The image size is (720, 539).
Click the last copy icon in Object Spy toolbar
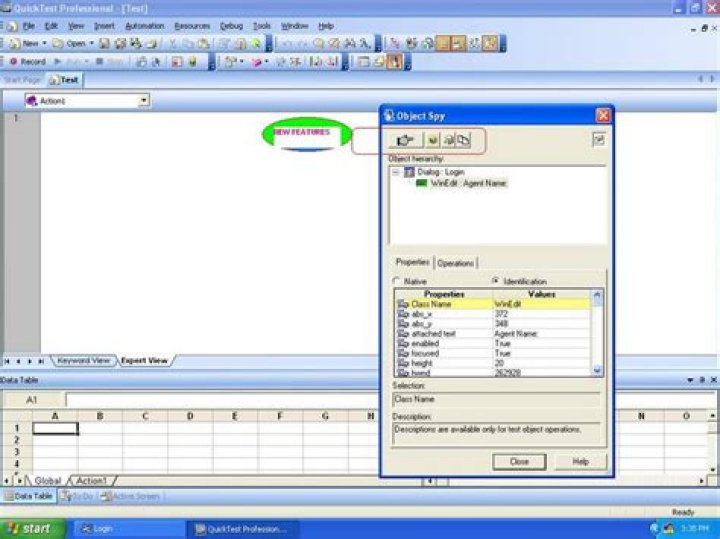(464, 140)
